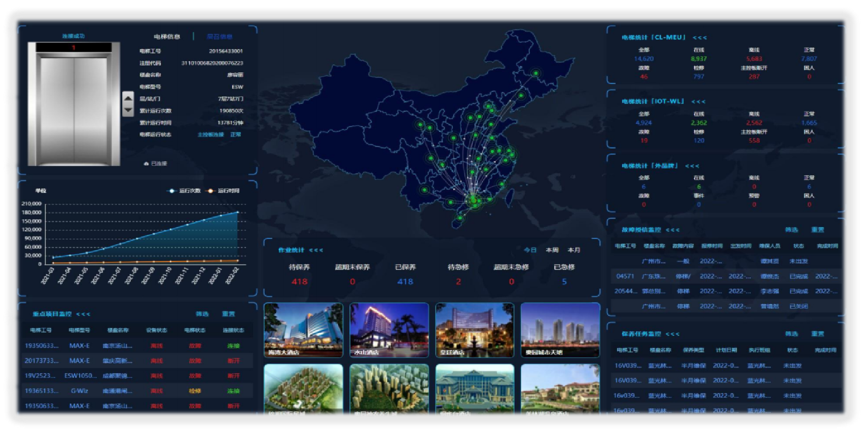Open the 皇廷酒店 project thumbnail
Image resolution: width=868 pixels, height=434 pixels.
click(475, 330)
